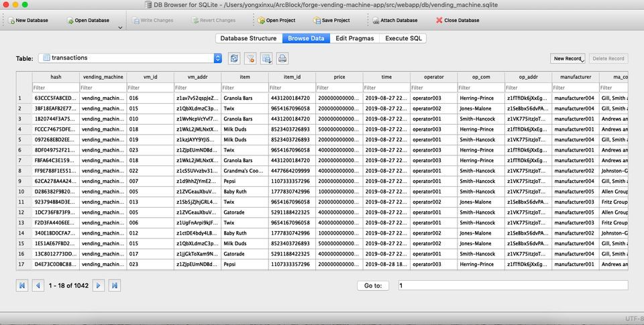Jump to the last page of records
This screenshot has width=644, height=325.
coord(115,285)
